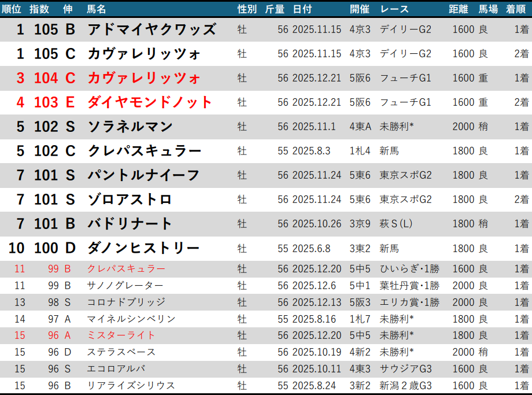Select horse name ソラネルマン

coord(130,127)
